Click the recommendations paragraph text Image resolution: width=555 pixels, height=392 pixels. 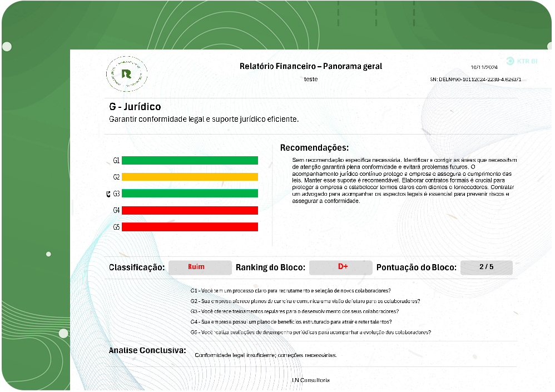pyautogui.click(x=404, y=181)
